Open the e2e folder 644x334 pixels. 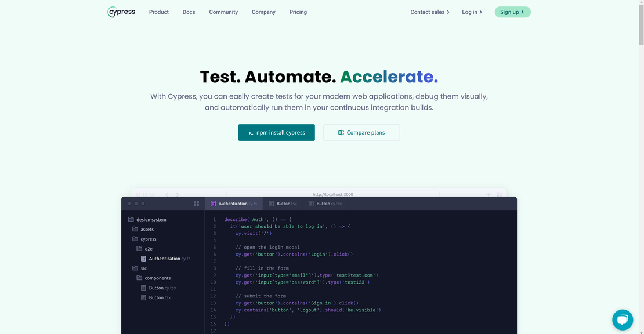click(144, 249)
